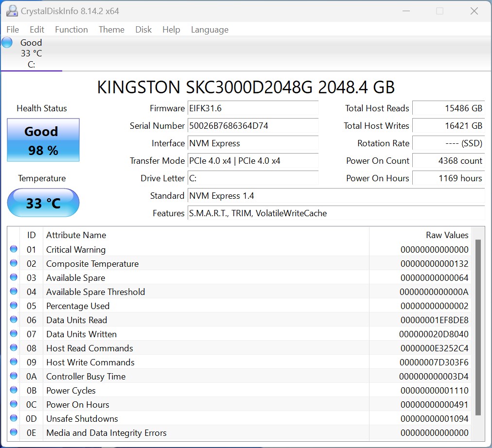This screenshot has width=492, height=448.
Task: Click the CrystalDiskInfo app icon in title bar
Action: click(x=12, y=11)
